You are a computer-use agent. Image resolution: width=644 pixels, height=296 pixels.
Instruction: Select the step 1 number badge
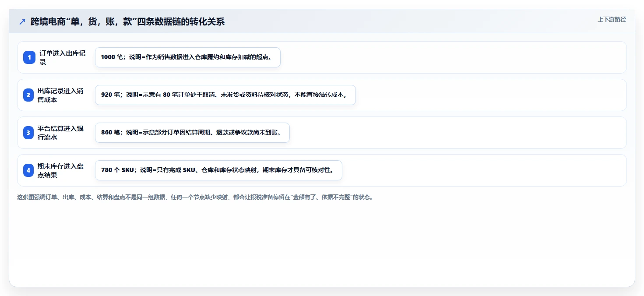(x=29, y=57)
